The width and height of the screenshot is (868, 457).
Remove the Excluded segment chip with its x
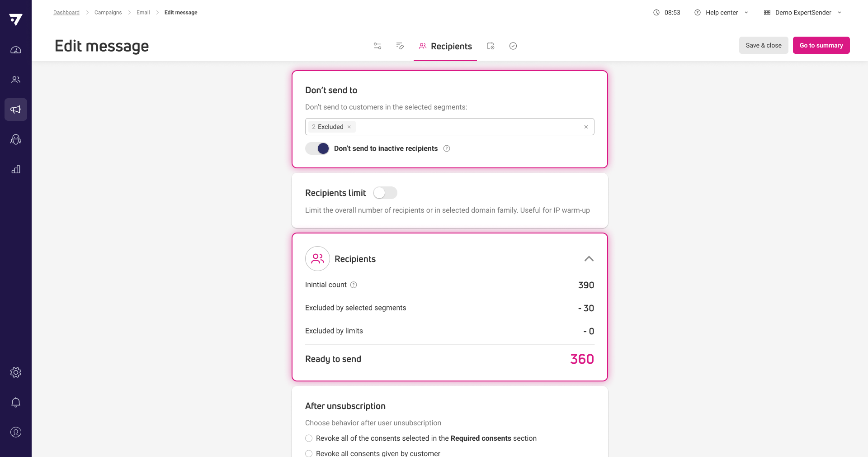point(349,127)
